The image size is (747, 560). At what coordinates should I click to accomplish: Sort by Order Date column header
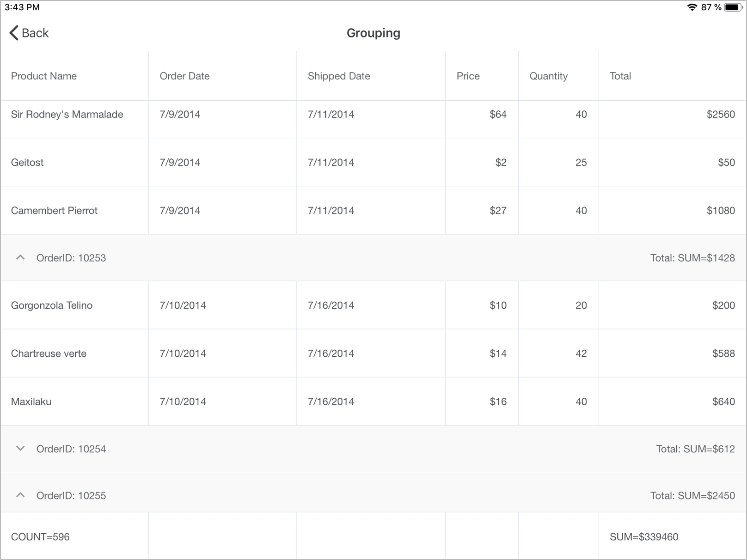point(184,76)
